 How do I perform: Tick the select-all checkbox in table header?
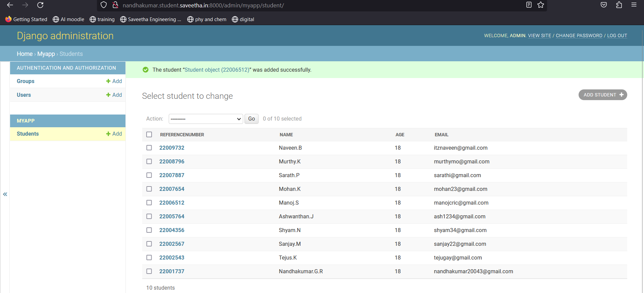(x=149, y=135)
